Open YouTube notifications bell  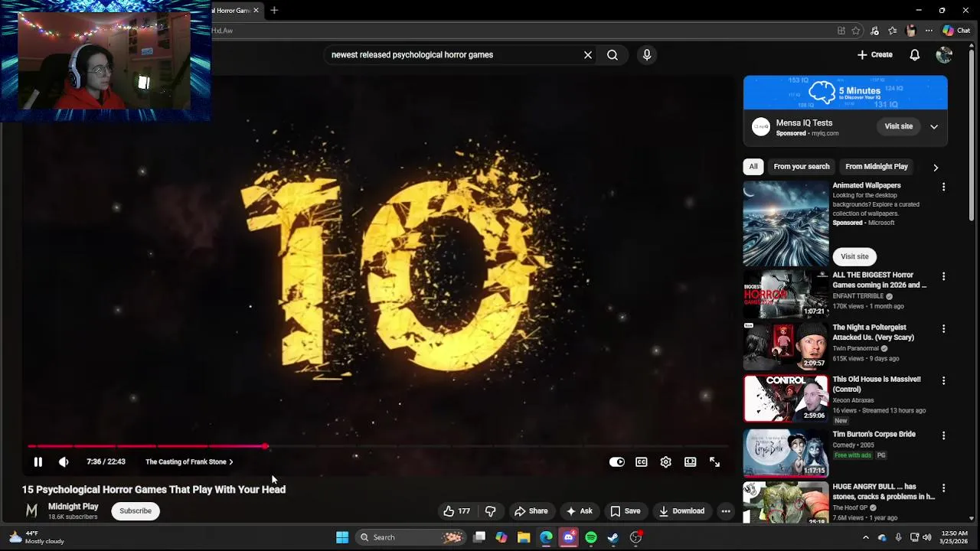tap(915, 55)
